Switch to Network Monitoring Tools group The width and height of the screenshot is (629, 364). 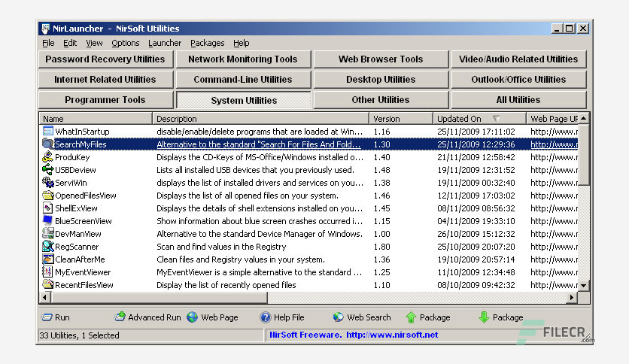point(243,59)
